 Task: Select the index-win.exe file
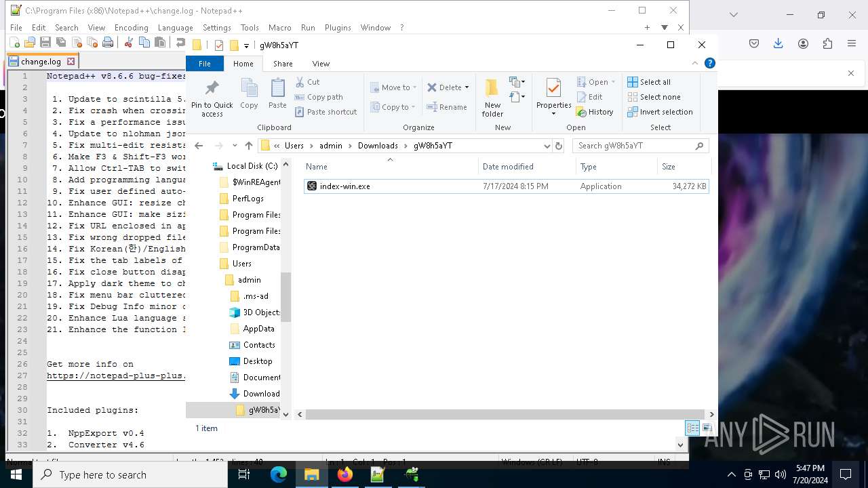click(507, 186)
